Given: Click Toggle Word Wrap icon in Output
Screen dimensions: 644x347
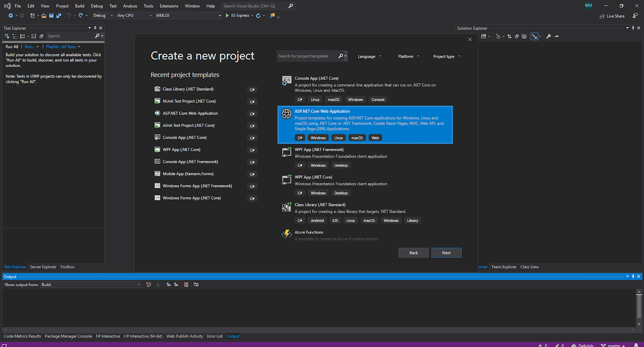Looking at the screenshot, I should (196, 285).
